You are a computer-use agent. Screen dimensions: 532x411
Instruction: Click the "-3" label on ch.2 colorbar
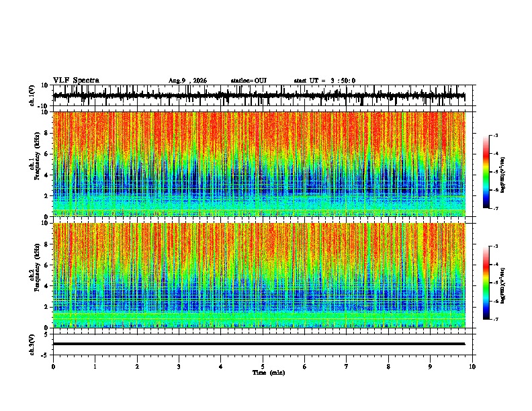[x=495, y=246]
